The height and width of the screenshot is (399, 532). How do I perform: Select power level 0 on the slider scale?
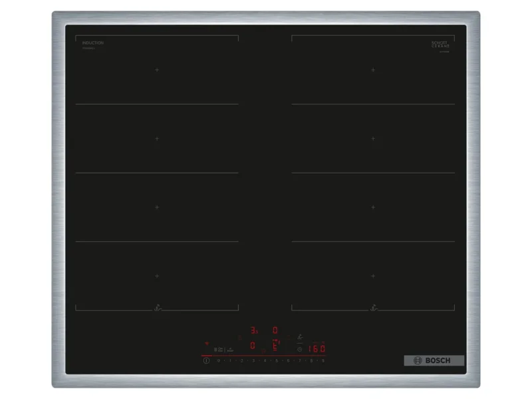(219, 360)
